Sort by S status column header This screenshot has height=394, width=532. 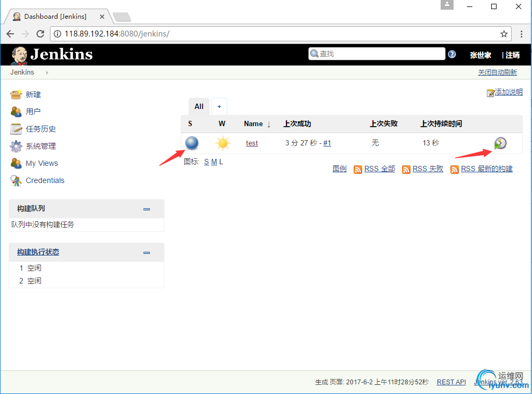tap(190, 123)
